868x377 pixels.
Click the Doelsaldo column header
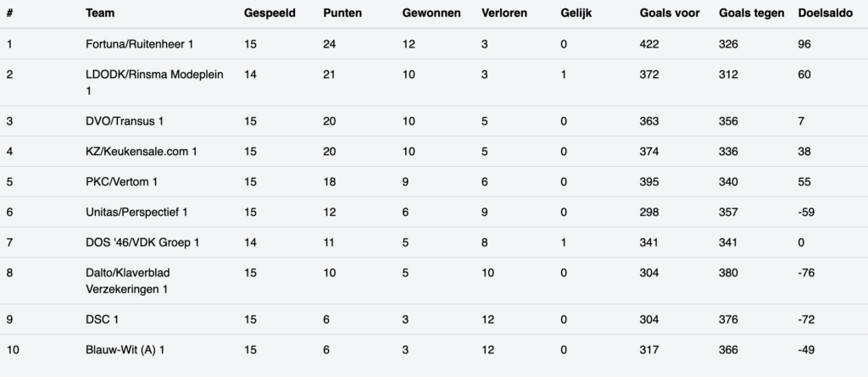click(x=826, y=14)
